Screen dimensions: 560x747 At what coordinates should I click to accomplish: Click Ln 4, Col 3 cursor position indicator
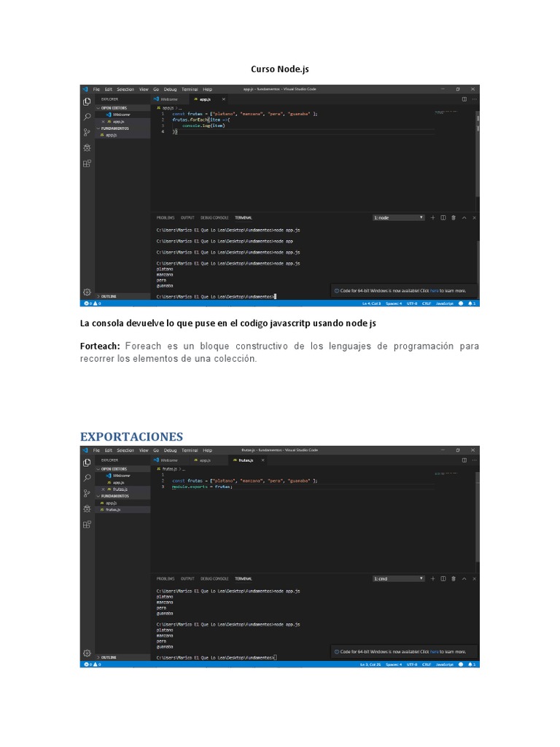point(371,303)
